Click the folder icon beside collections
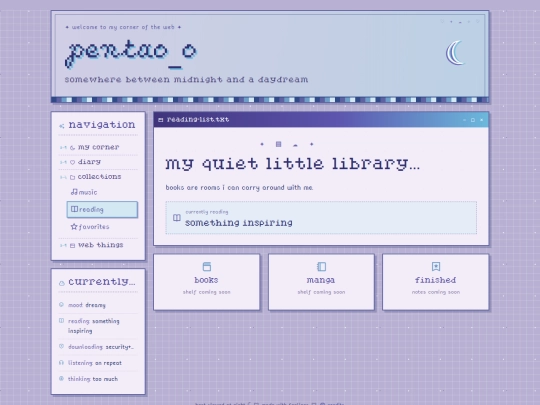The image size is (540, 405). [x=72, y=177]
